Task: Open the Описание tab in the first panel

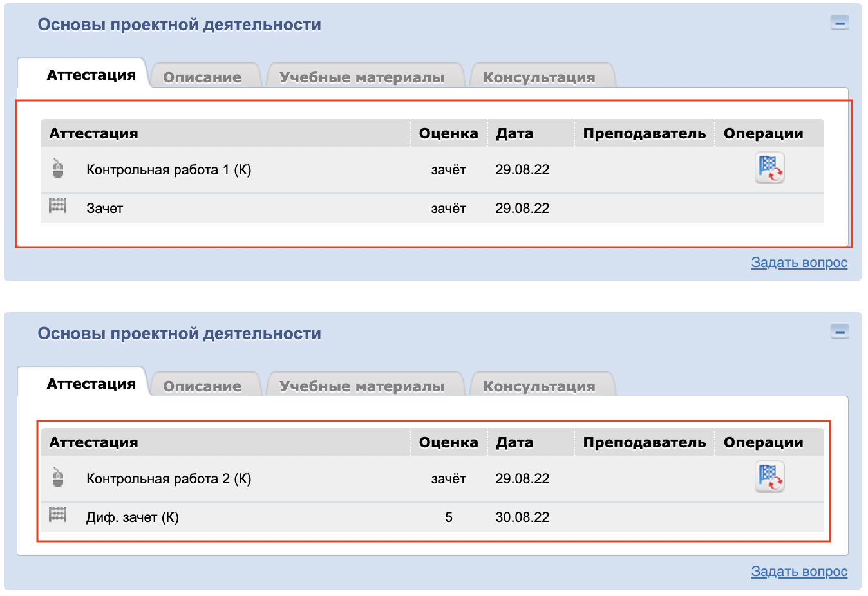Action: (202, 77)
